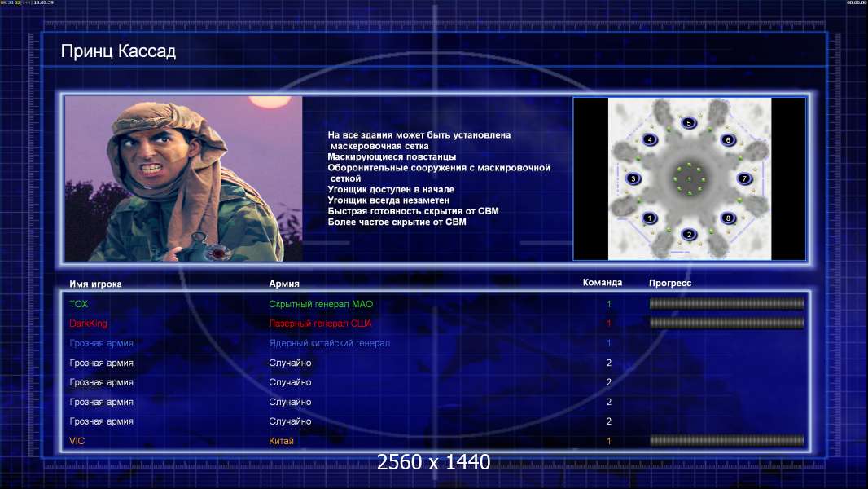This screenshot has height=489, width=868.
Task: Click start position 5 at map top
Action: (x=689, y=123)
